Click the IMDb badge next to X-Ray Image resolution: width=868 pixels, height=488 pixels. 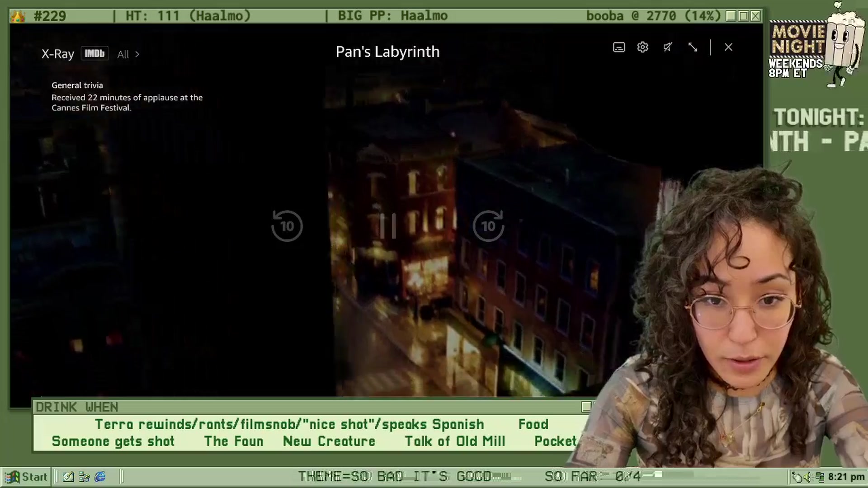click(94, 54)
